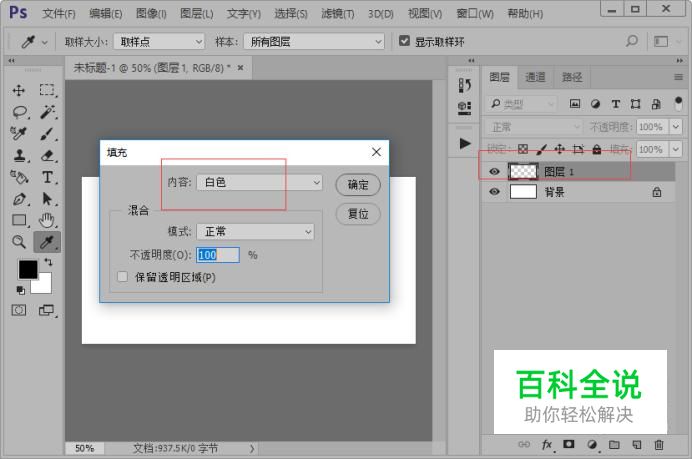Click the Actions play panel icon
The image size is (692, 459).
coord(464,143)
